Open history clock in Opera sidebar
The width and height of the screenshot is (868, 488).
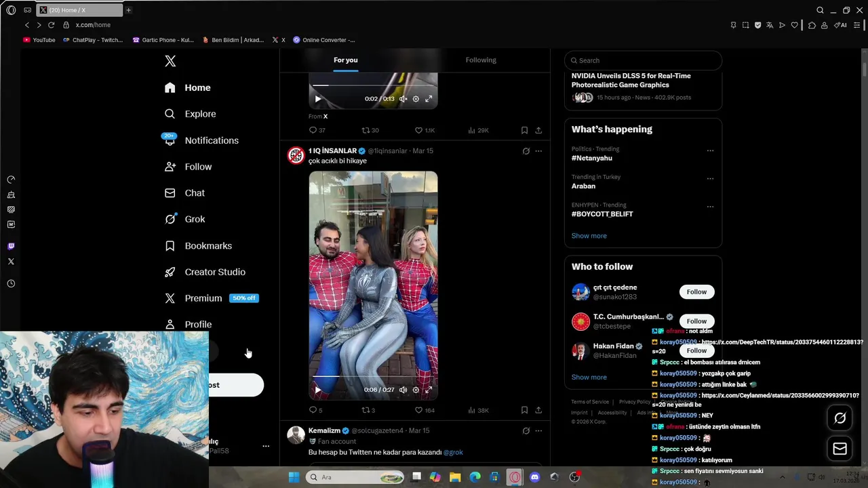tap(11, 284)
